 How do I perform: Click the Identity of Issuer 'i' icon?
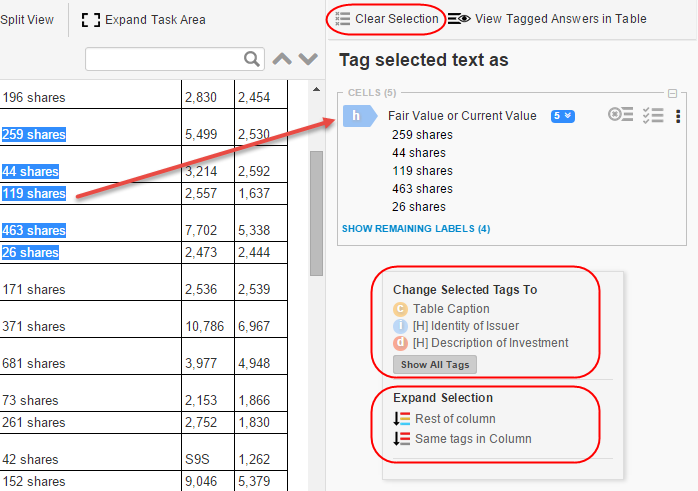400,326
